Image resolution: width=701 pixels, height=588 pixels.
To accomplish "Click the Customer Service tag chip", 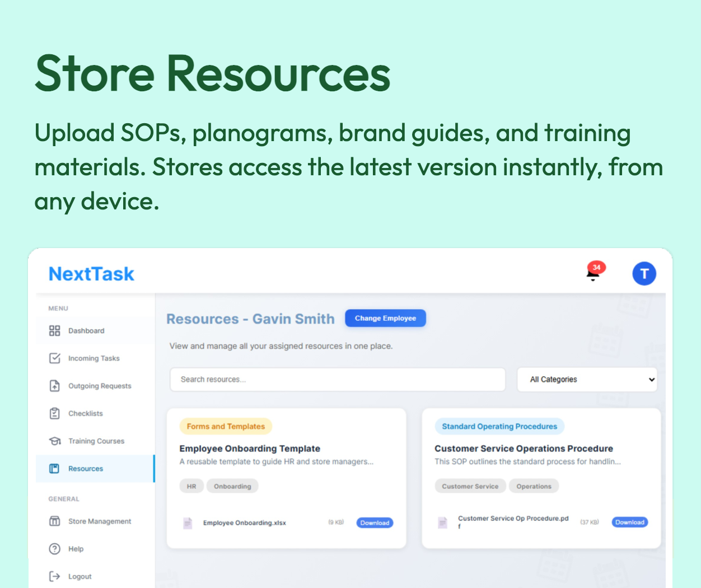I will pyautogui.click(x=470, y=486).
